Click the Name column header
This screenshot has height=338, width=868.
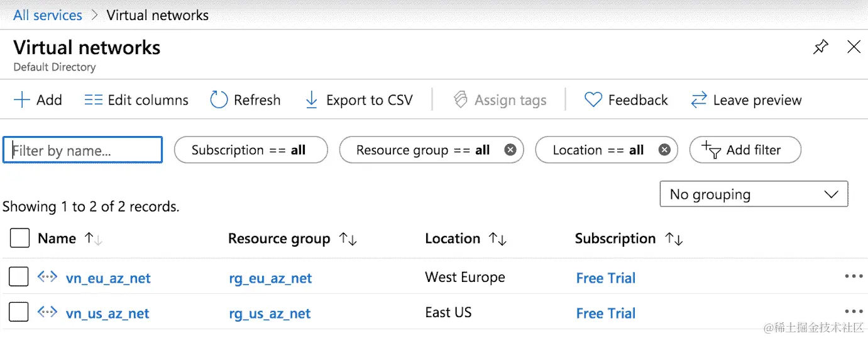(x=57, y=239)
